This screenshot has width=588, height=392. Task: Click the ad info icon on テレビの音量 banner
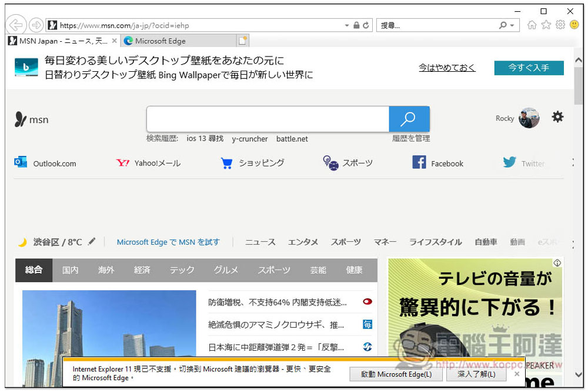click(x=557, y=263)
